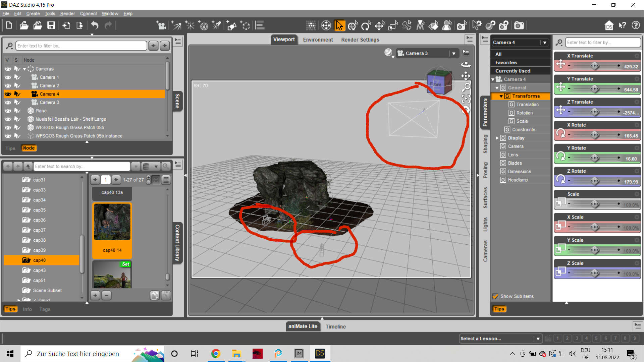Click the viewport orbit rotate icon
The image size is (644, 362).
click(466, 65)
